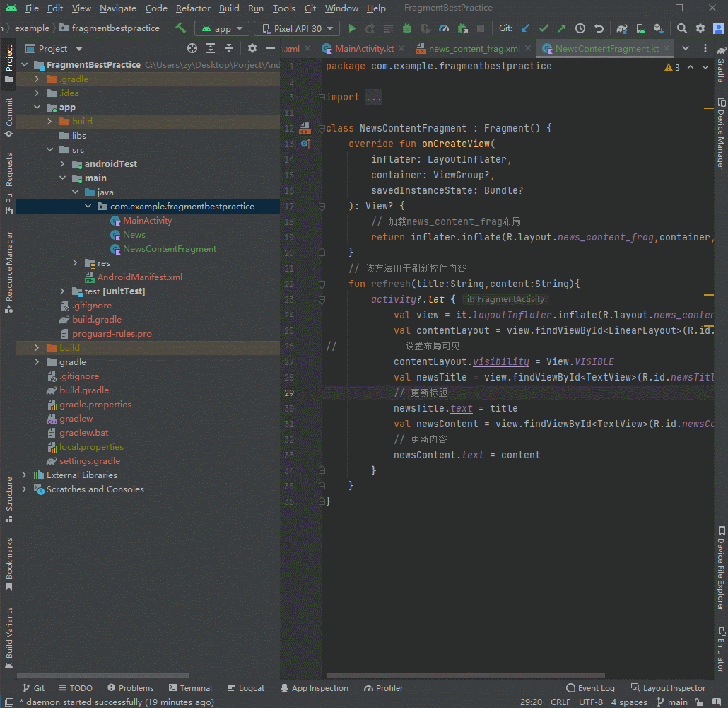Click the build hammer icon
The height and width of the screenshot is (708, 728).
(181, 28)
